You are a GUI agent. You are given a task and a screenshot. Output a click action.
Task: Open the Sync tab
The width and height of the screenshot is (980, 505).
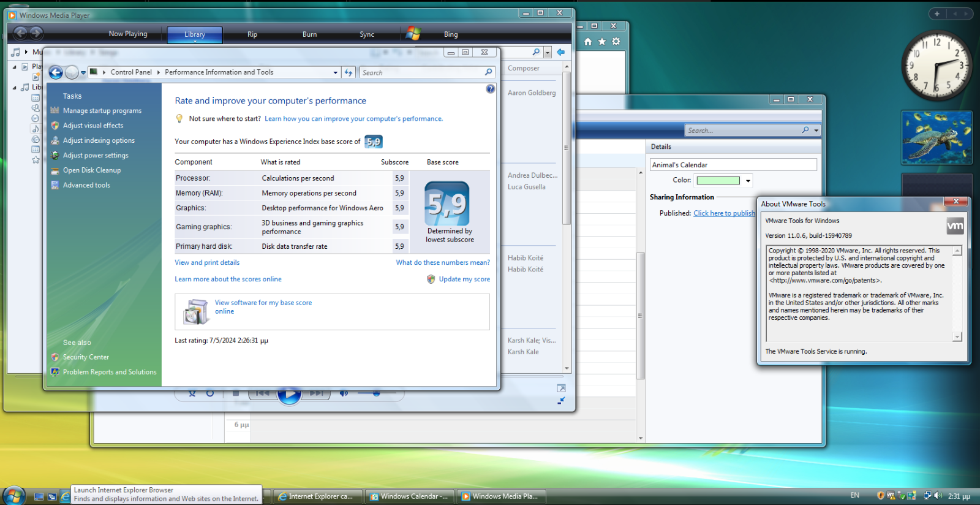(367, 35)
